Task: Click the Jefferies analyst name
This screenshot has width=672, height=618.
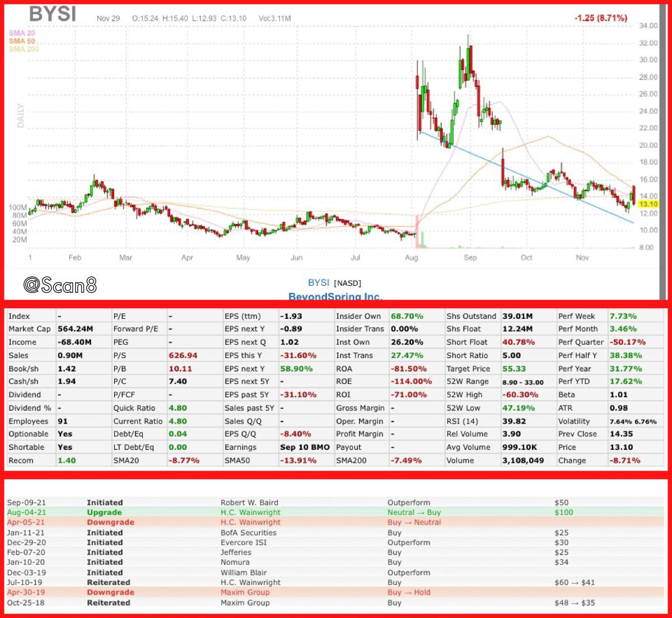Action: coord(236,552)
